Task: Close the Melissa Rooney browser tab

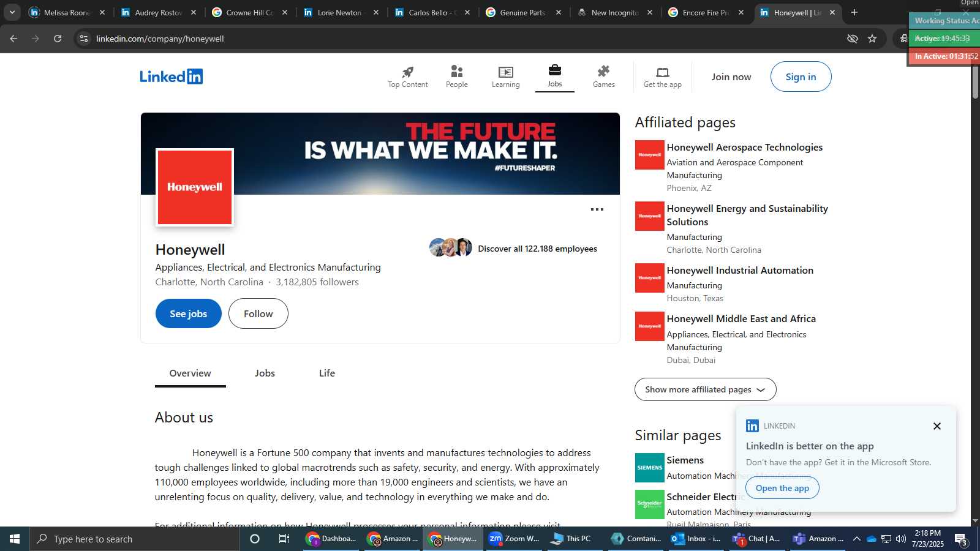Action: [x=102, y=12]
